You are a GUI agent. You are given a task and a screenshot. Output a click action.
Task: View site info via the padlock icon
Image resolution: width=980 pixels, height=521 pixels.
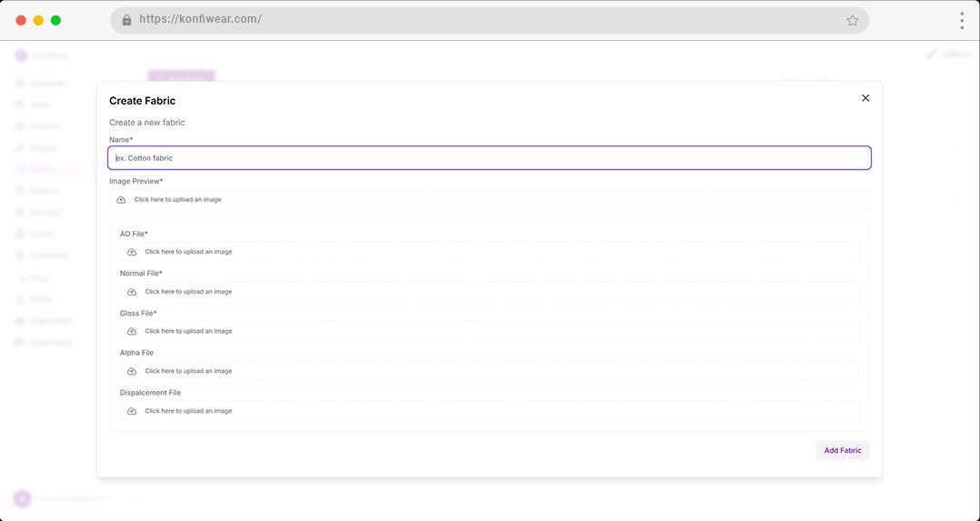coord(126,20)
